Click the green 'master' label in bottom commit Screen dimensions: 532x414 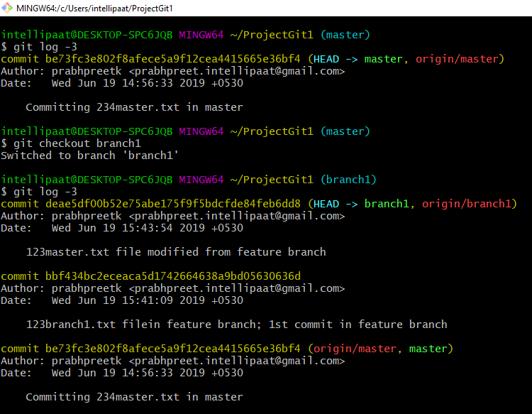(428, 349)
